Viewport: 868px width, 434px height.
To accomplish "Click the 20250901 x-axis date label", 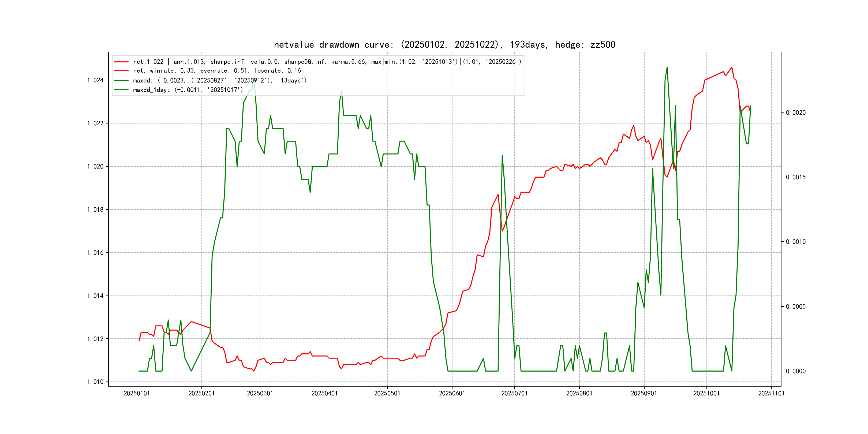I will click(x=644, y=393).
